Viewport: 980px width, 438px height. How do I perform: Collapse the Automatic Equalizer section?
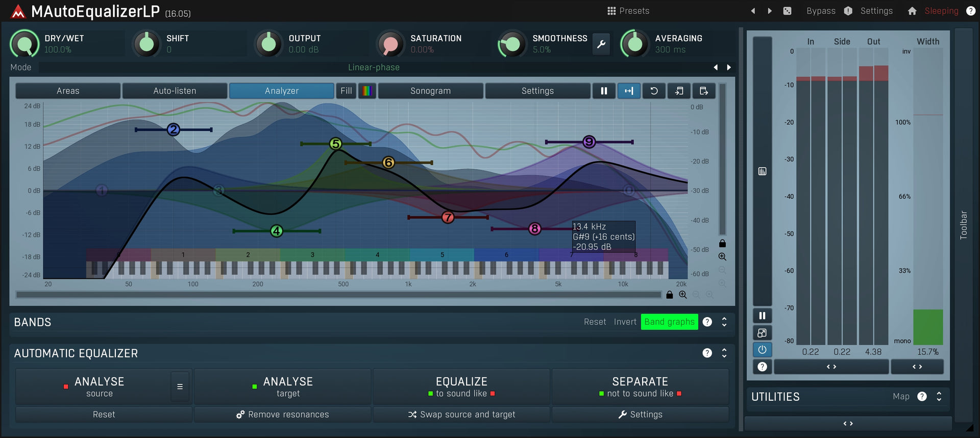pos(724,353)
